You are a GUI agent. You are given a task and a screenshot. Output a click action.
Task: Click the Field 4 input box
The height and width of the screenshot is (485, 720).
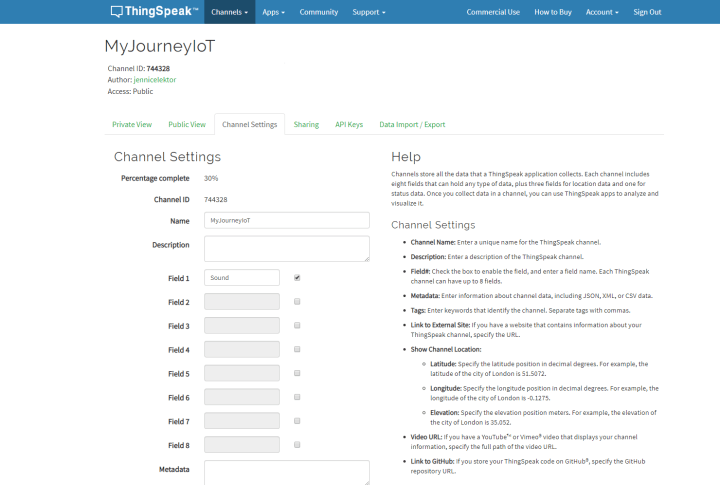(242, 350)
